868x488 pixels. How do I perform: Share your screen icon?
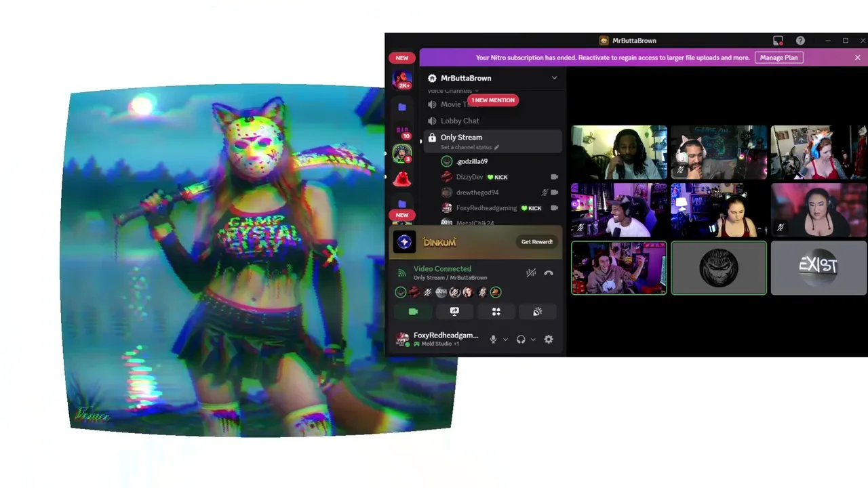[454, 312]
